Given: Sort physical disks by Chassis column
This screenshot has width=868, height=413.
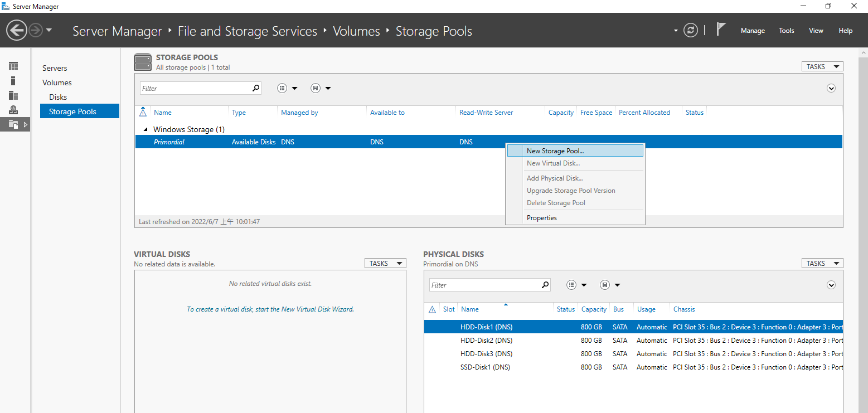Looking at the screenshot, I should click(684, 309).
